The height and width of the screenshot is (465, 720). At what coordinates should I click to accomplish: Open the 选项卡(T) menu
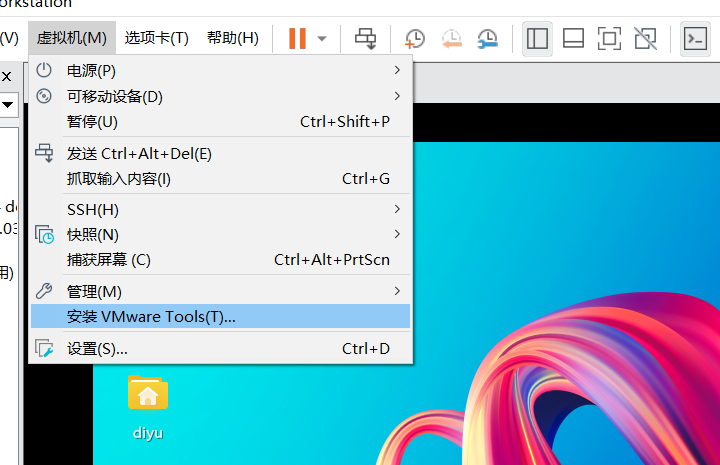[156, 38]
